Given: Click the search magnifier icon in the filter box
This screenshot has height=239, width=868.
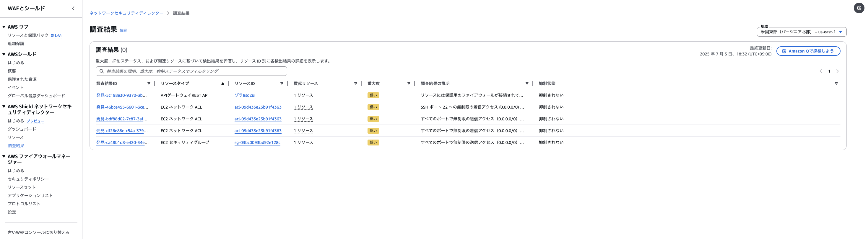Looking at the screenshot, I should pyautogui.click(x=101, y=71).
